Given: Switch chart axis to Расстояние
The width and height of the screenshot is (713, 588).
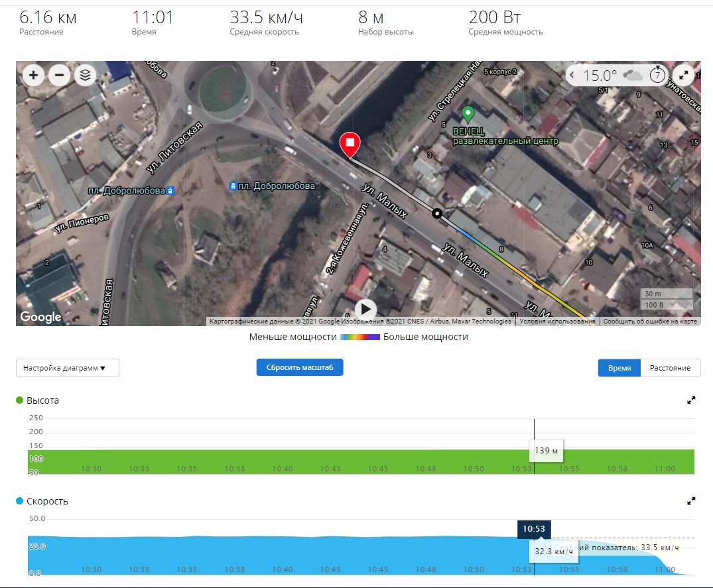Looking at the screenshot, I should click(670, 368).
